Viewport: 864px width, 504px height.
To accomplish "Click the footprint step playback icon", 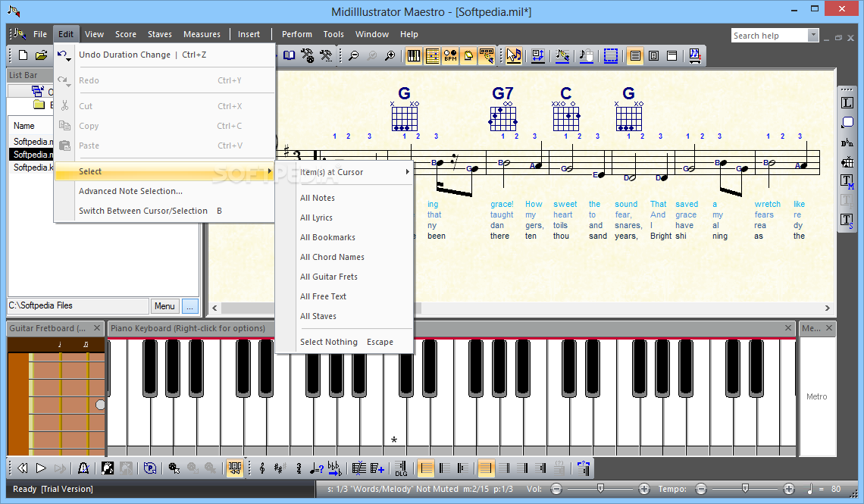I will pyautogui.click(x=108, y=468).
